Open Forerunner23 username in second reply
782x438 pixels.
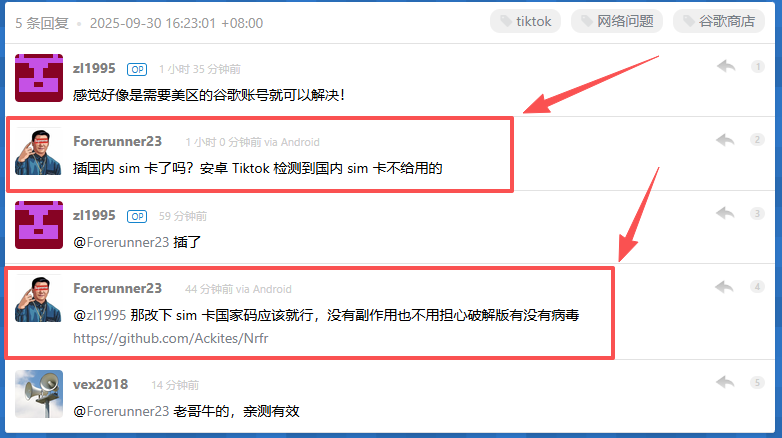pos(117,142)
